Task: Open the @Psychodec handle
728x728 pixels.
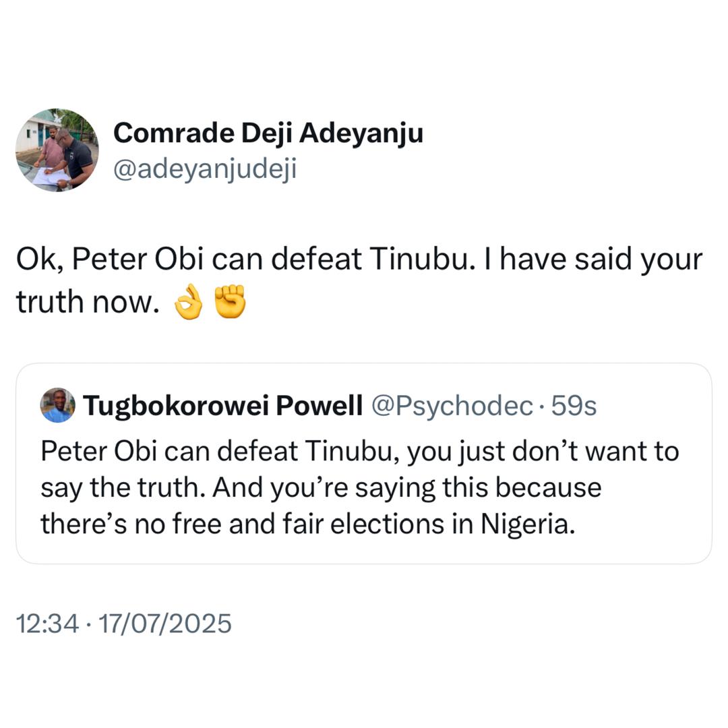Action: (x=452, y=406)
